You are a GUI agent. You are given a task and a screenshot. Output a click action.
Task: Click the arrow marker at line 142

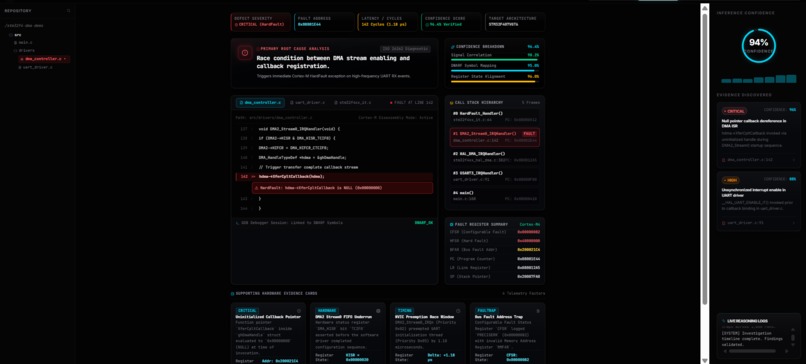click(x=253, y=177)
